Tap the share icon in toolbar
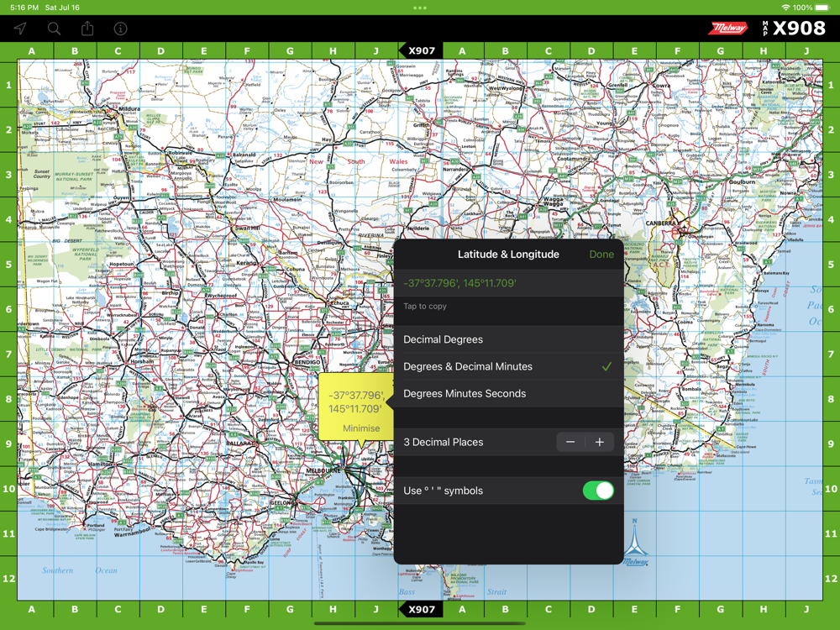840x630 pixels. point(87,28)
